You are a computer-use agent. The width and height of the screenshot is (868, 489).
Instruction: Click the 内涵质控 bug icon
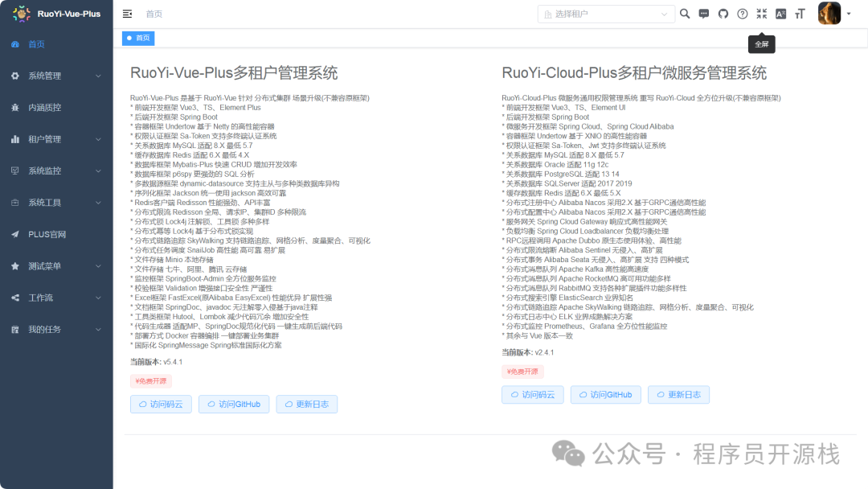tap(15, 108)
